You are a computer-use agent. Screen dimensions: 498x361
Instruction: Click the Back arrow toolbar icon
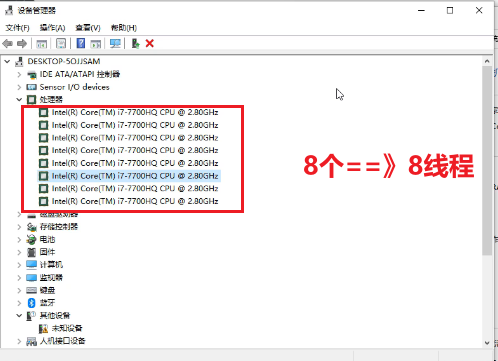click(x=7, y=43)
